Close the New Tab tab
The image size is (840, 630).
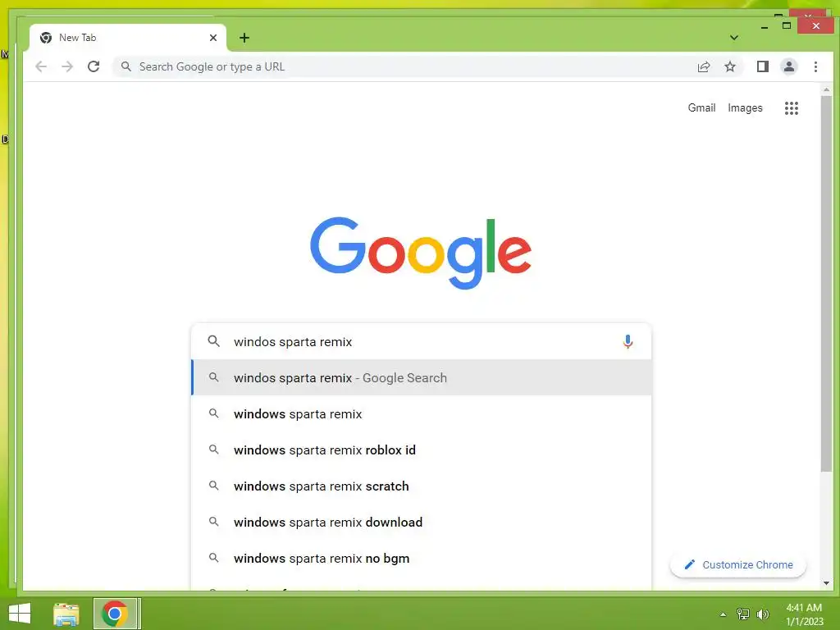pyautogui.click(x=213, y=38)
